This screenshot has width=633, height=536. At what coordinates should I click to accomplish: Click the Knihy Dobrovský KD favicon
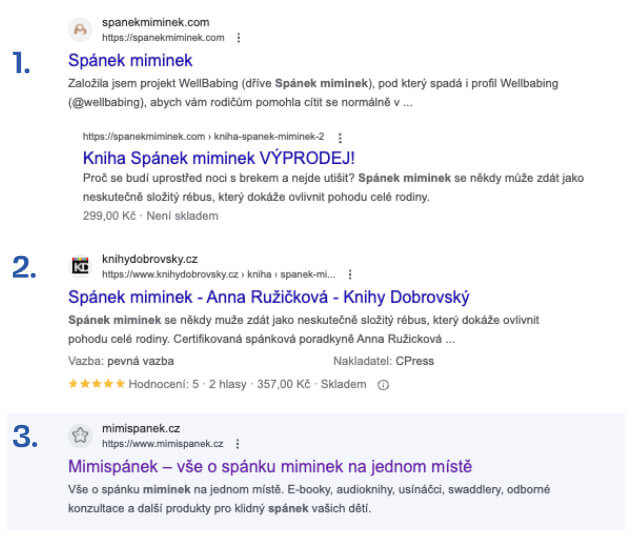pos(80,266)
